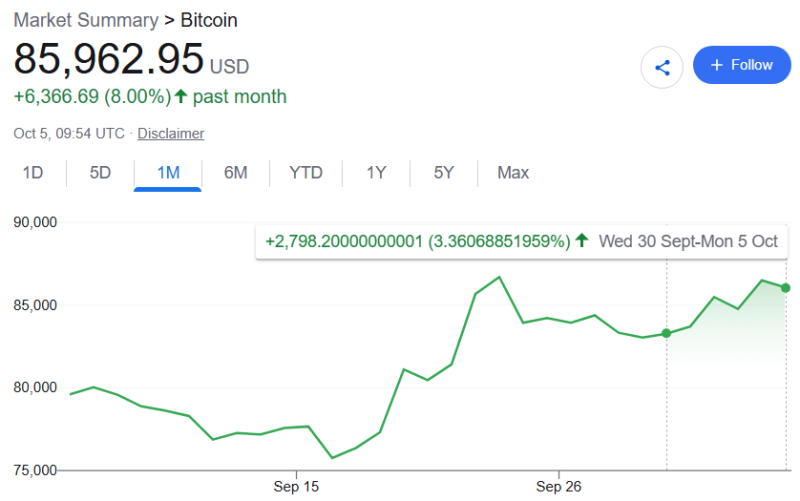Click the Sep 15 axis label
This screenshot has width=800, height=501.
coord(296,486)
